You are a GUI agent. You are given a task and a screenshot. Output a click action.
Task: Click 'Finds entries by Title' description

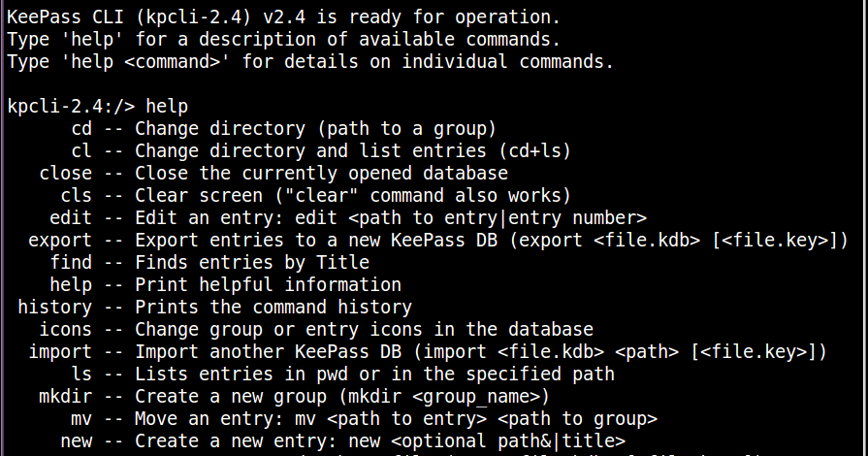[x=252, y=262]
